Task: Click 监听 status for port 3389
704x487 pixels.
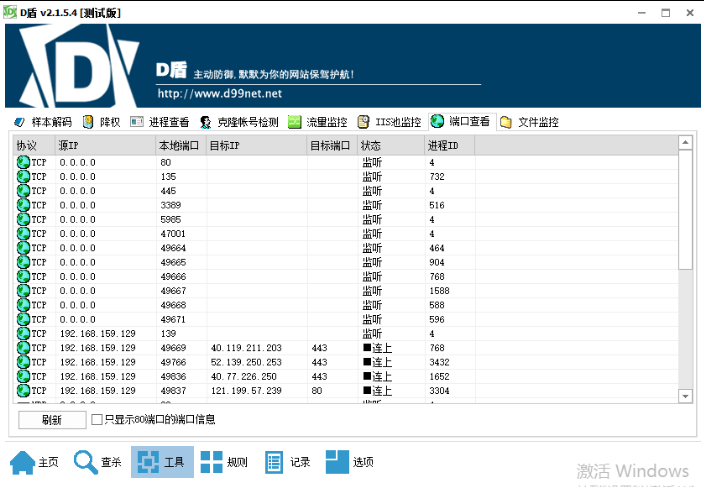Action: pos(372,205)
